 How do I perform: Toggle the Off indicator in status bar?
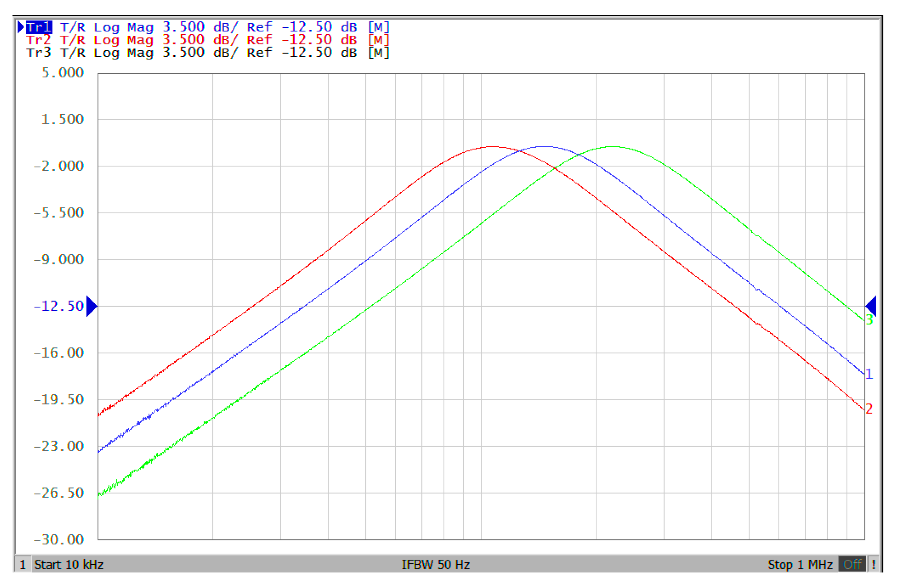853,564
